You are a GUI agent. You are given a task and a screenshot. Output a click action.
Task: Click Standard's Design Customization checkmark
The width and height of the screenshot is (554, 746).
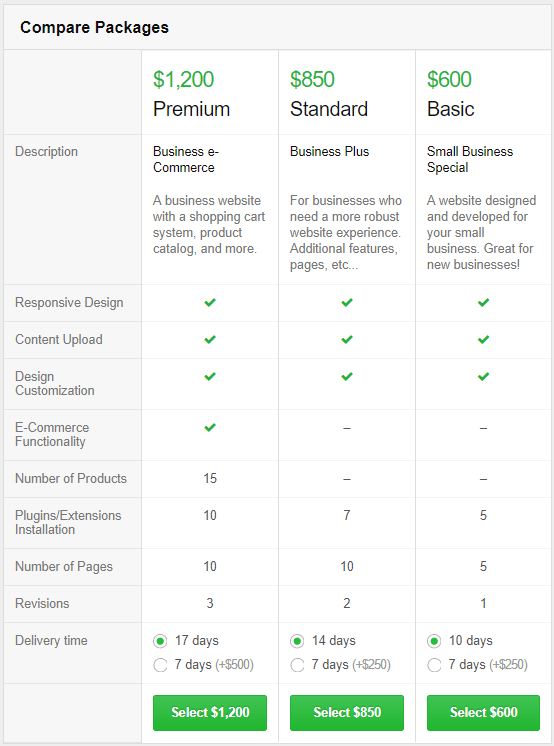click(x=347, y=377)
